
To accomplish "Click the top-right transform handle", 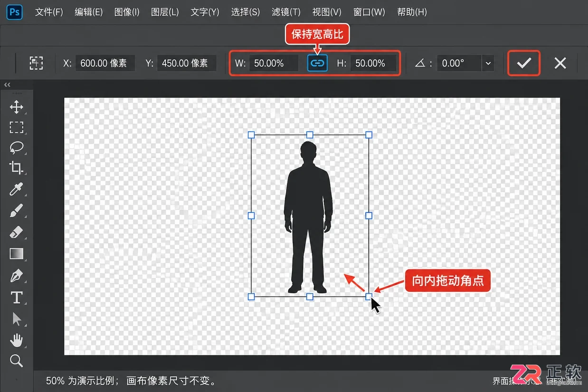I will tap(369, 135).
